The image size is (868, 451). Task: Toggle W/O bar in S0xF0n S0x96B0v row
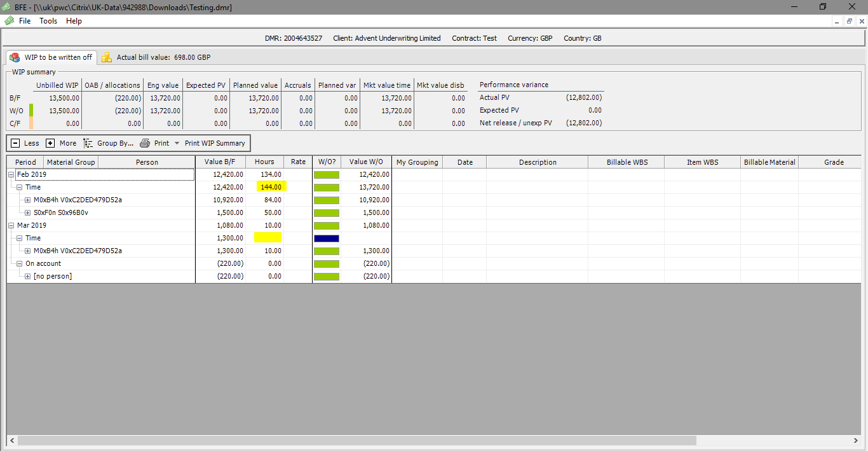tap(327, 213)
